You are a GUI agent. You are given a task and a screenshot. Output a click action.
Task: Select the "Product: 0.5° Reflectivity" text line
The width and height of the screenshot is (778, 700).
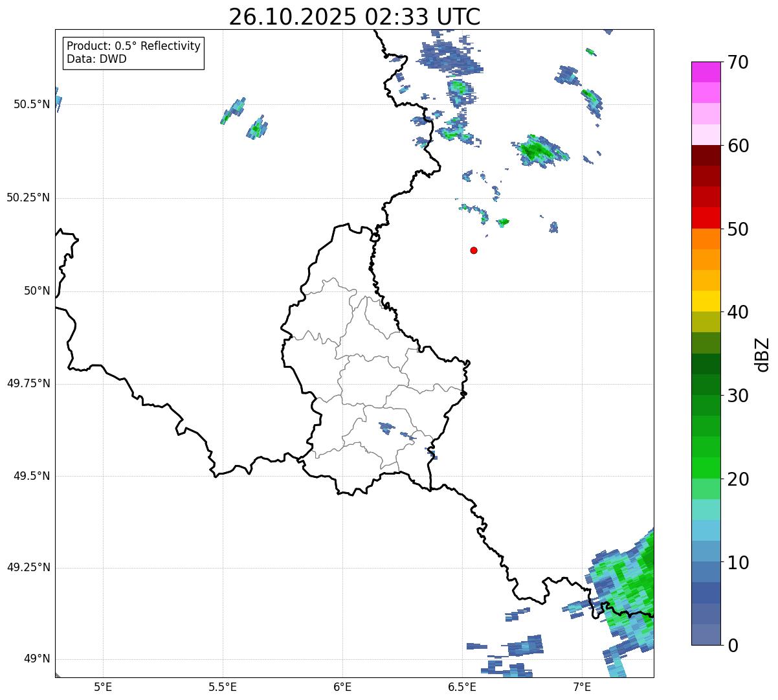coord(134,47)
